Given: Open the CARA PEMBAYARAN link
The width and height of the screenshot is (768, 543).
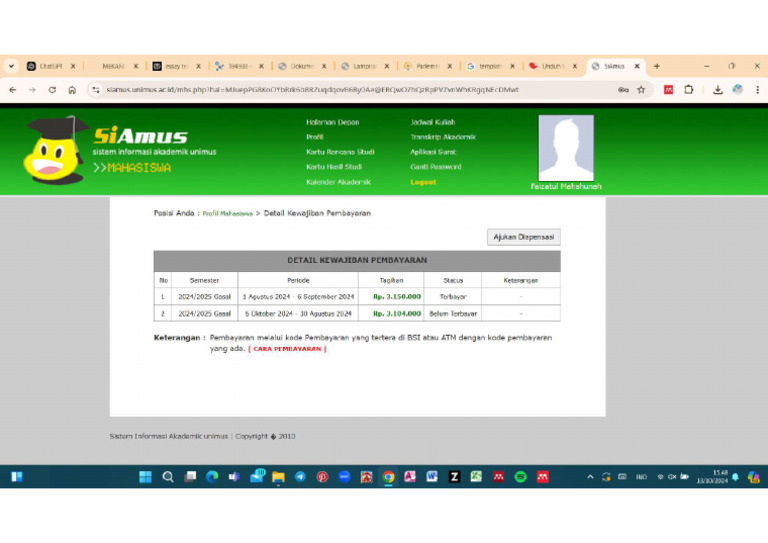Looking at the screenshot, I should click(x=288, y=349).
